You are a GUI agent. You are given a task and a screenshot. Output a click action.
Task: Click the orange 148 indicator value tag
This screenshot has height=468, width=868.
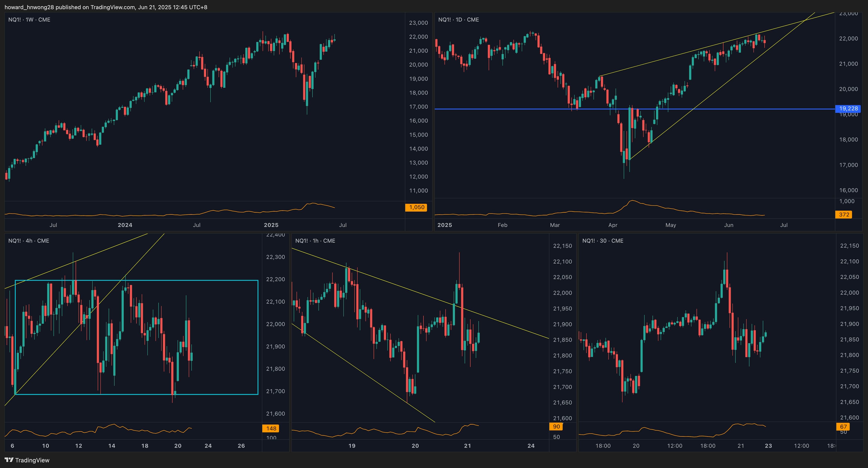pos(271,428)
